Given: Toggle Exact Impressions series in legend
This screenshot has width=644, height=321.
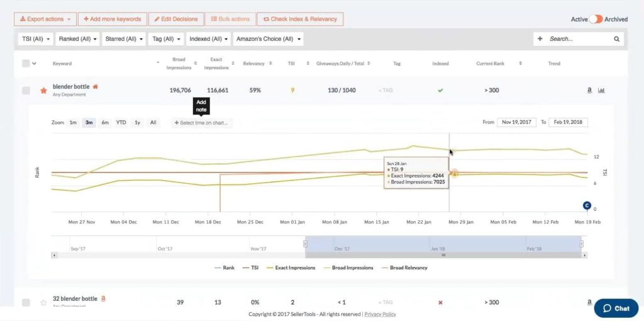Looking at the screenshot, I should click(291, 267).
